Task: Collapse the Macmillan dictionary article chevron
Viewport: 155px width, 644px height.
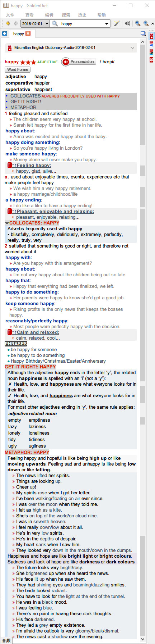Action: coord(132,48)
